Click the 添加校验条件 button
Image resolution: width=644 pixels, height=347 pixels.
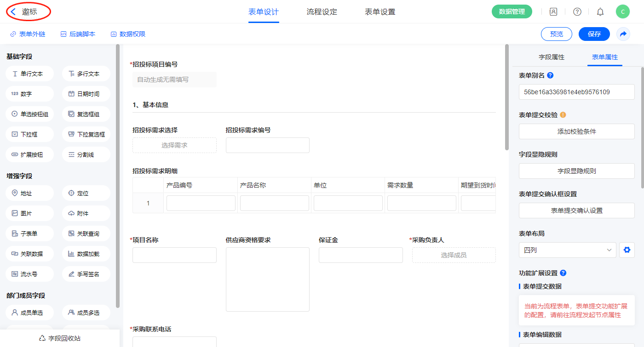point(576,131)
